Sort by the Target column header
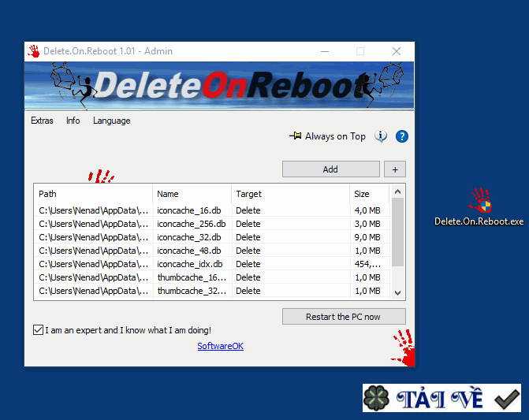This screenshot has height=420, width=529. click(290, 194)
